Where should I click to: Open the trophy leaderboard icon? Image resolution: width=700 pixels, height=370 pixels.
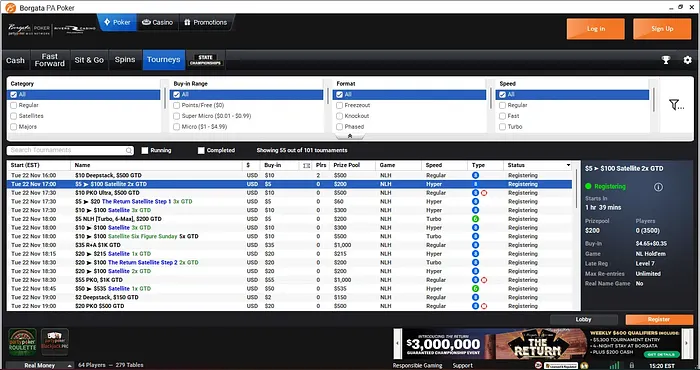pyautogui.click(x=666, y=60)
